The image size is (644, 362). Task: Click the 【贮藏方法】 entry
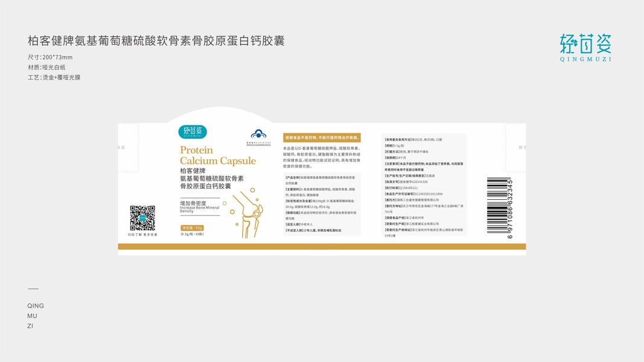(406, 151)
